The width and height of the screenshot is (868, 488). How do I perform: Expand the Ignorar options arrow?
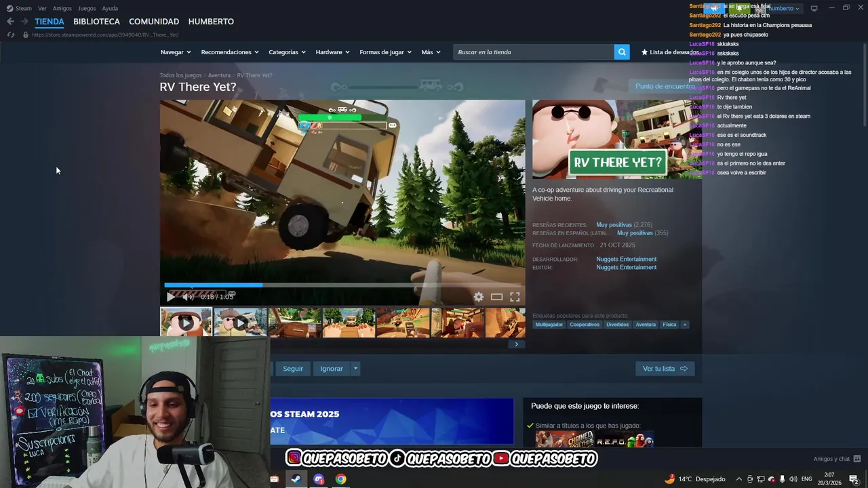tap(355, 369)
